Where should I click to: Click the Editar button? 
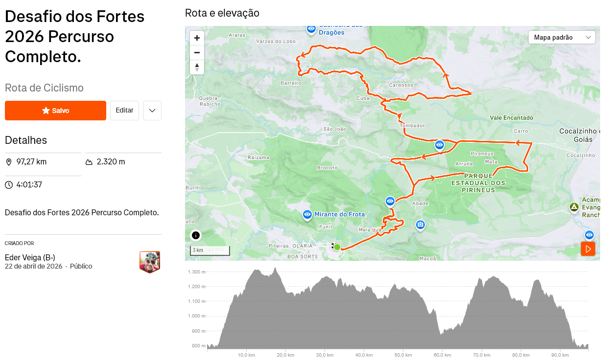124,111
